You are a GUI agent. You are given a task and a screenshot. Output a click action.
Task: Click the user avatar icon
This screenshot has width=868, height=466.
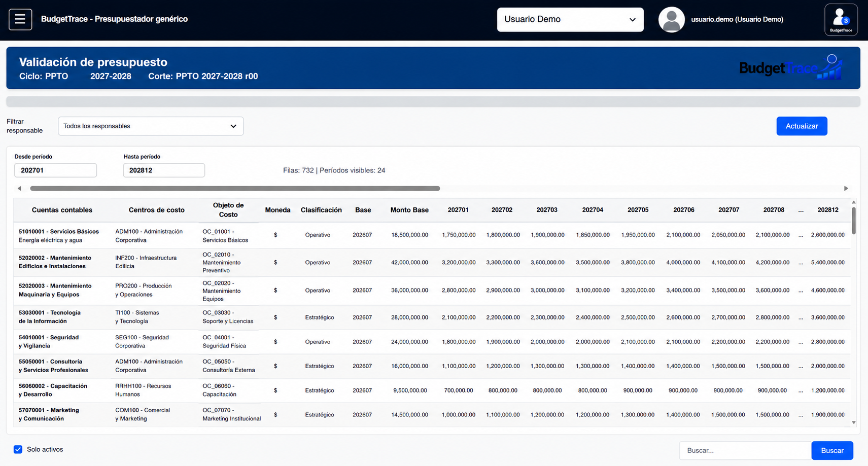point(671,20)
